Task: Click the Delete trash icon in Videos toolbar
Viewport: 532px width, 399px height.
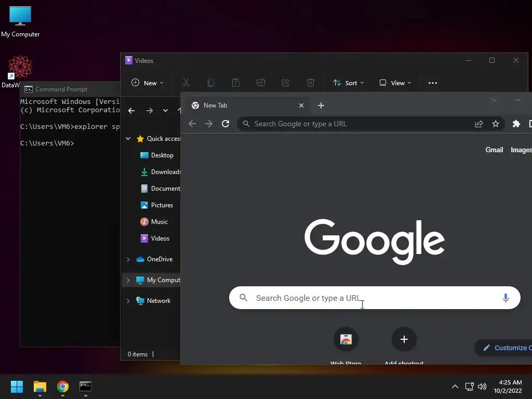Action: click(x=311, y=83)
